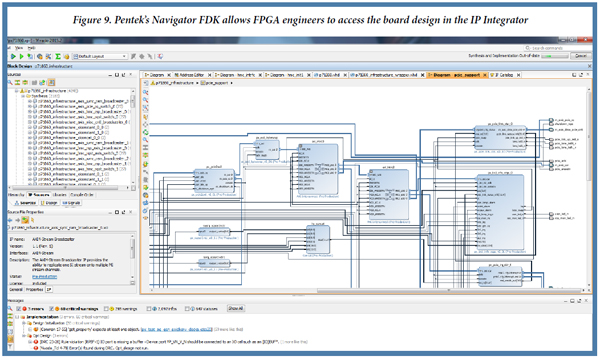
Task: Open the Pre-Production status link
Action: click(x=44, y=277)
